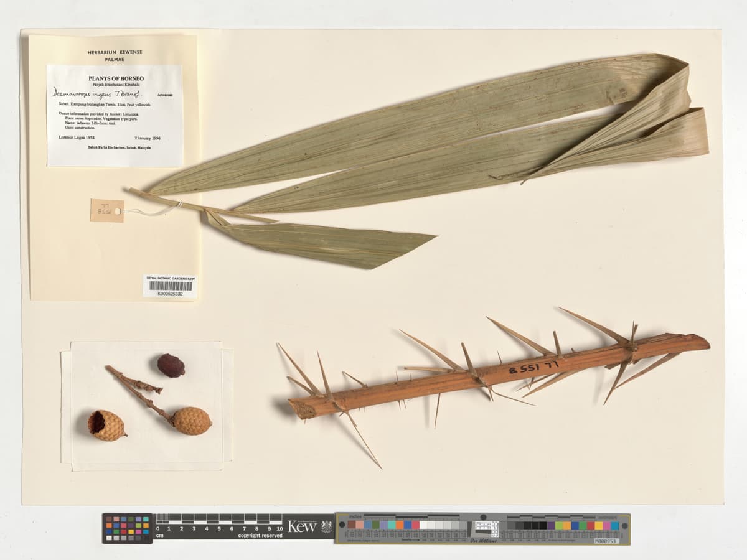Viewport: 747px width, 560px height.
Task: Click "ROYAL BOTANIC GARDENS KEW" barcode header
Action: (171, 278)
